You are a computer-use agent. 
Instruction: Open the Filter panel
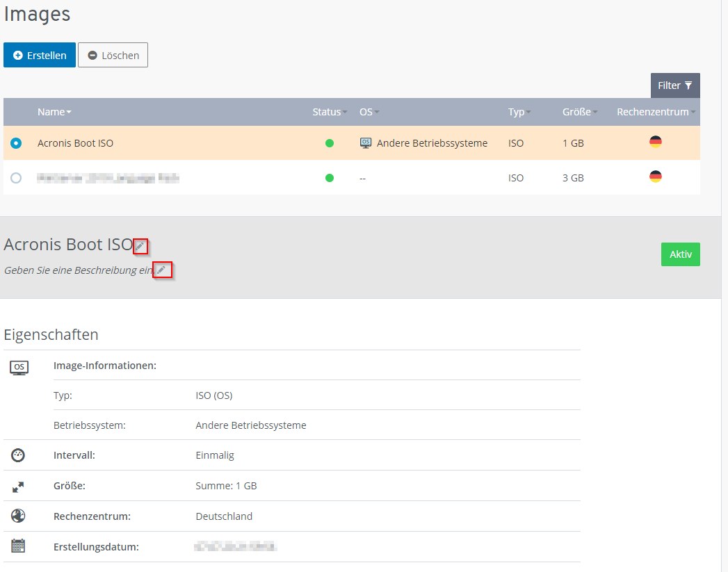tap(674, 85)
